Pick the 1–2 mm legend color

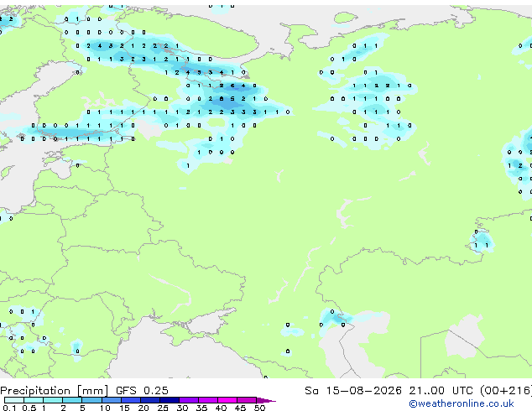pos(53,400)
